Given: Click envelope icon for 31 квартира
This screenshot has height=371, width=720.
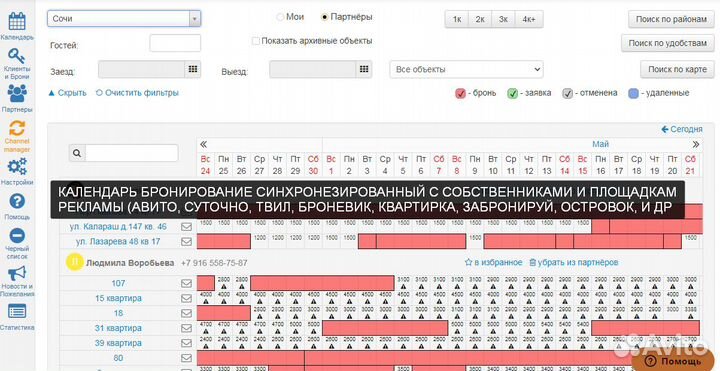Looking at the screenshot, I should [186, 328].
